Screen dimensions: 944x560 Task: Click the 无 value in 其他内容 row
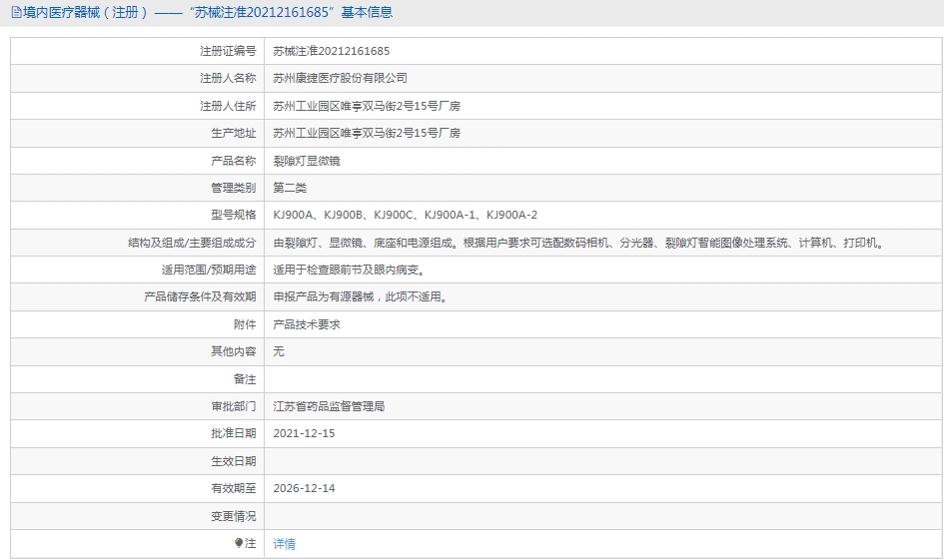(x=278, y=351)
